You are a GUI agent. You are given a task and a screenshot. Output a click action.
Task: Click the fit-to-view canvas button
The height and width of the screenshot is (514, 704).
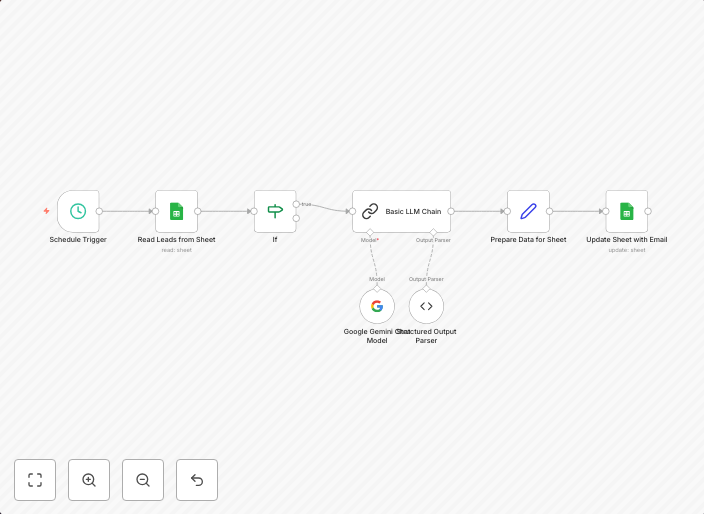coord(35,480)
